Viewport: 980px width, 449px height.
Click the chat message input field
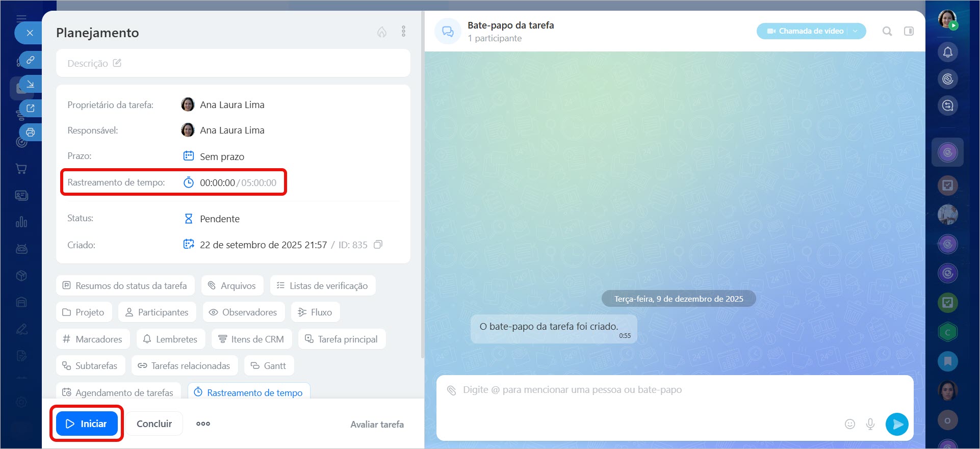point(637,403)
